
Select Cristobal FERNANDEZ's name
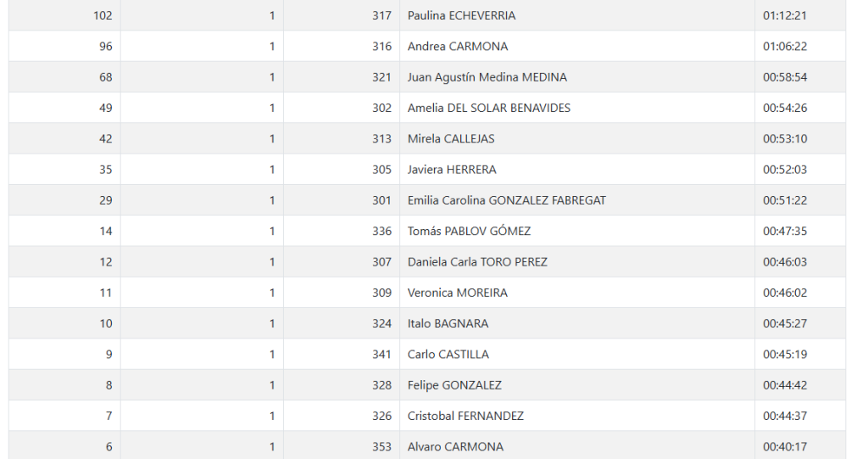click(x=465, y=416)
